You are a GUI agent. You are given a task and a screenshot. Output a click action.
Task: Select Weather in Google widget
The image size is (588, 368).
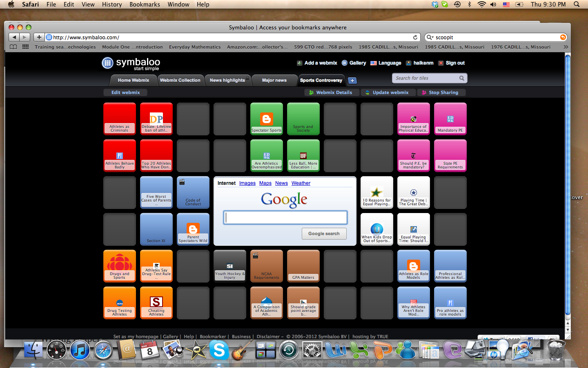(x=301, y=183)
